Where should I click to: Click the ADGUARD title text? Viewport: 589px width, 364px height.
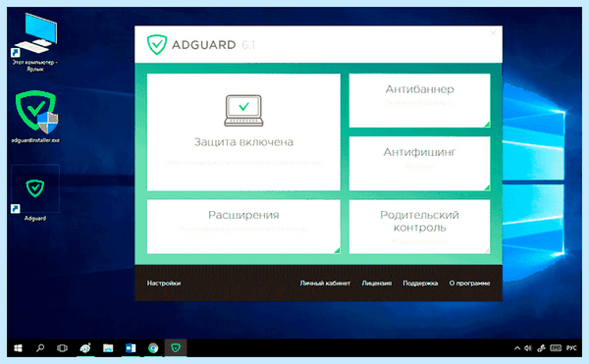[203, 45]
